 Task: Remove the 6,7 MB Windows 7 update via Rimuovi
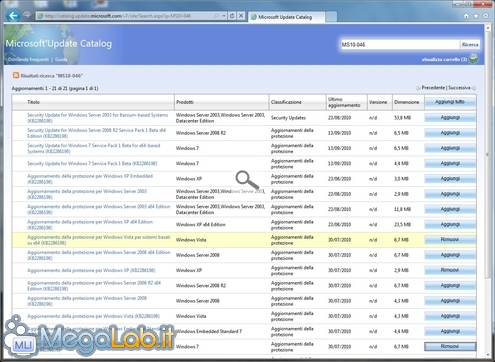pyautogui.click(x=450, y=346)
